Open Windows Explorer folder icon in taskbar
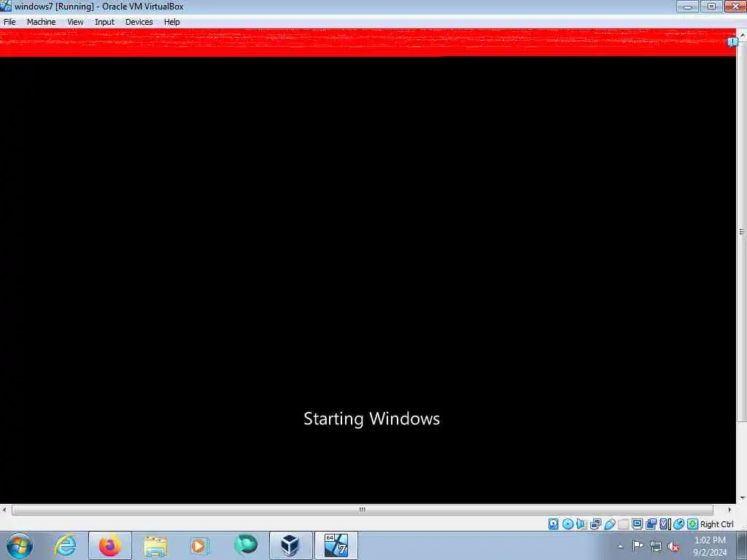Image resolution: width=747 pixels, height=560 pixels. click(155, 546)
